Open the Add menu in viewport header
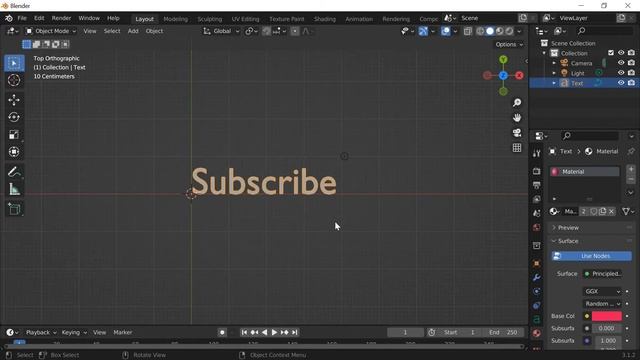 pos(133,31)
